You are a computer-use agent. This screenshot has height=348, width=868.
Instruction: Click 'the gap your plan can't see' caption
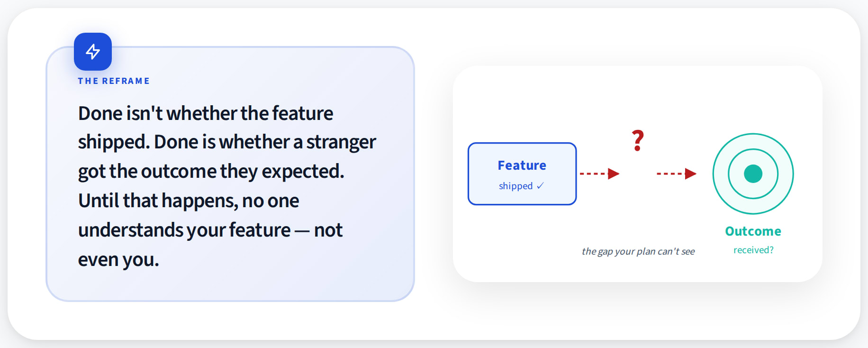[x=638, y=251]
